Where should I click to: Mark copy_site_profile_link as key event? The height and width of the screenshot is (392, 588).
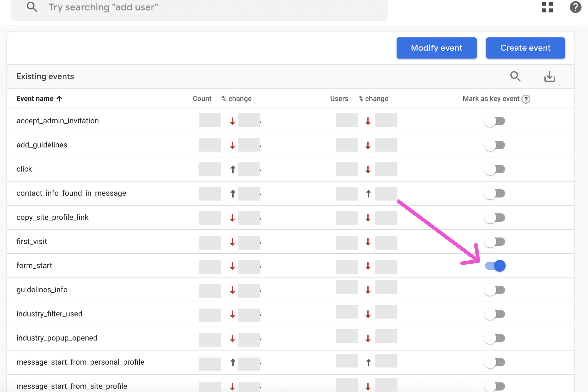[494, 217]
